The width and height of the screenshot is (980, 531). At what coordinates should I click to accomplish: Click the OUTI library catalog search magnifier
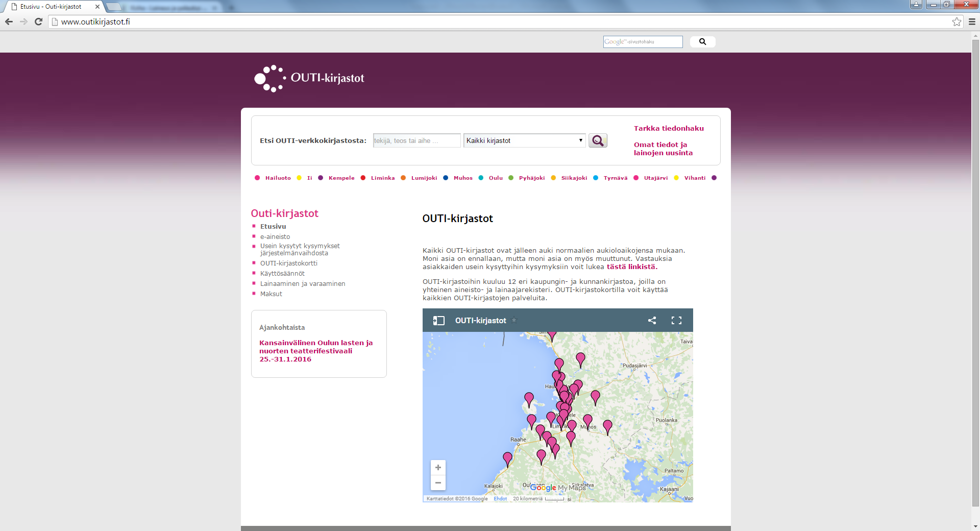coord(598,140)
